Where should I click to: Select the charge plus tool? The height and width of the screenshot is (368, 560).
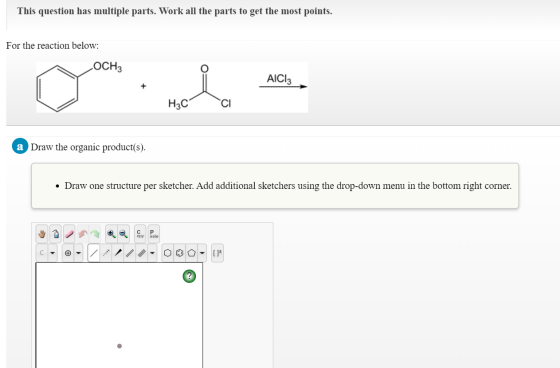68,253
